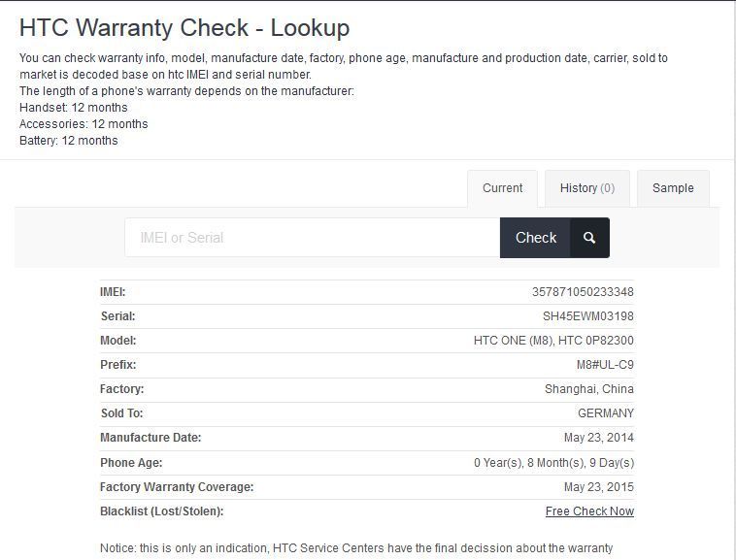Click the Notice text about HTC Service Centers
Viewport: 736px width, 560px height.
356,547
